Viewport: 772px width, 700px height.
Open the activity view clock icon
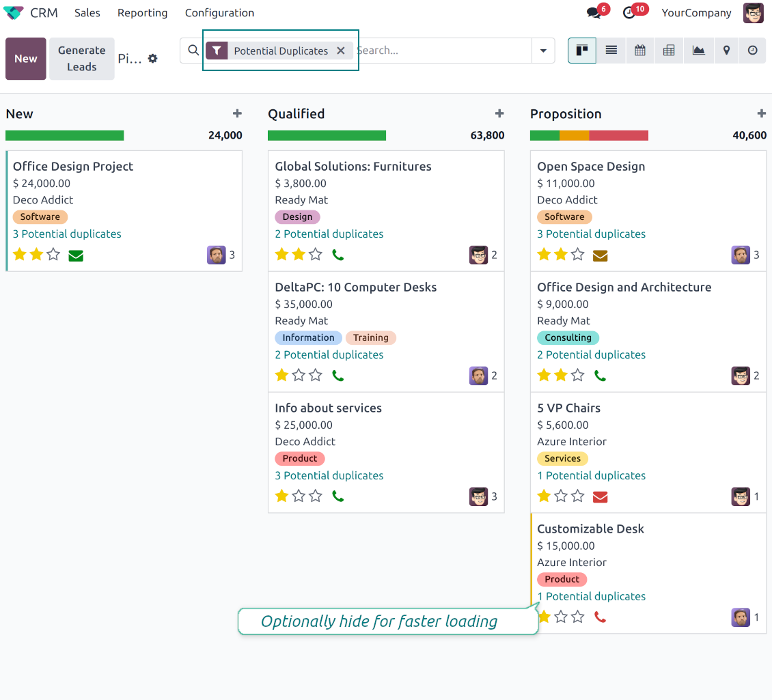(x=752, y=51)
